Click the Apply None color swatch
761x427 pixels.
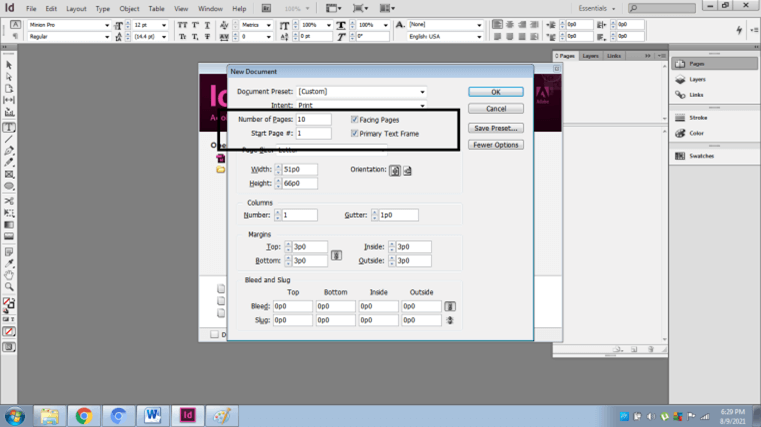(9, 332)
